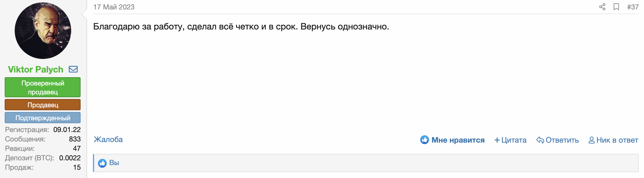Image resolution: width=644 pixels, height=178 pixels.
Task: Reply using the Ответить button
Action: click(x=562, y=140)
